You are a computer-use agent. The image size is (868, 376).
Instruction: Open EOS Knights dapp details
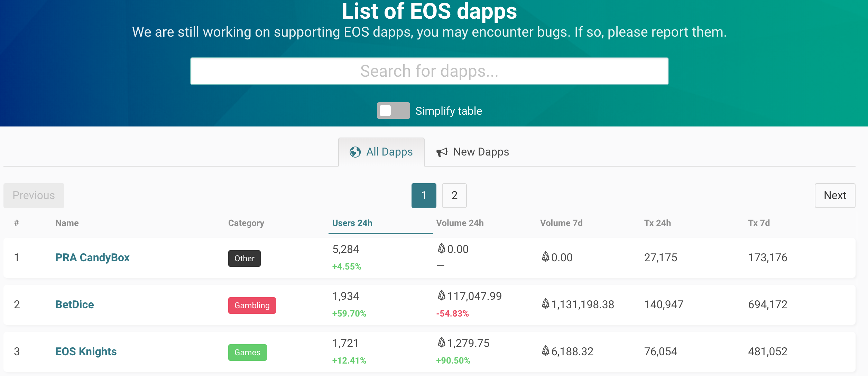click(x=86, y=351)
